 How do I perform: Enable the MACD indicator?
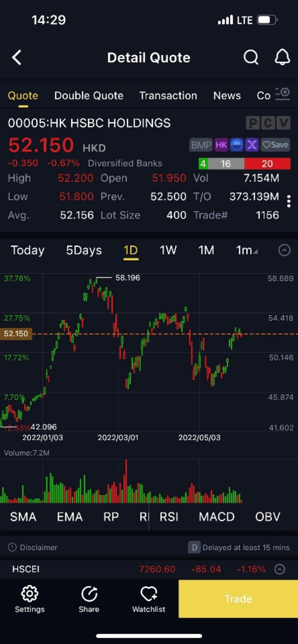click(x=217, y=517)
